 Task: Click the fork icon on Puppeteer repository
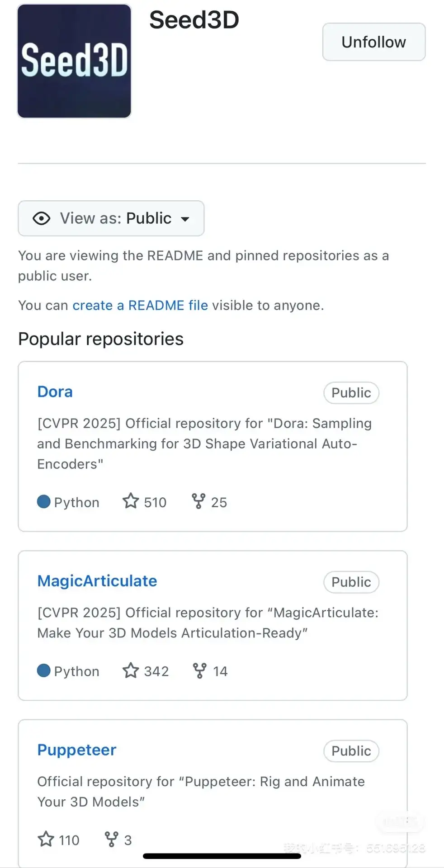click(x=111, y=839)
